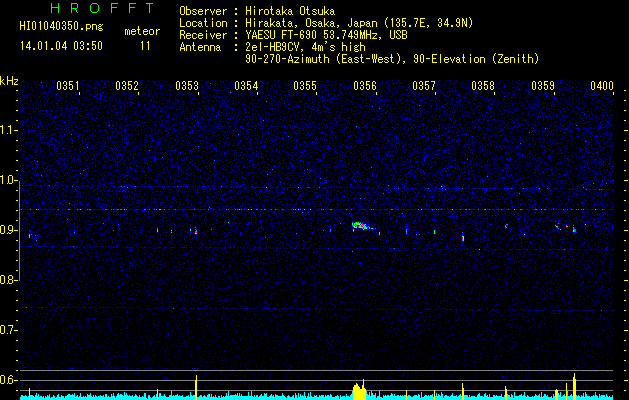
Task: Click the meteor count 11
Action: pyautogui.click(x=145, y=46)
